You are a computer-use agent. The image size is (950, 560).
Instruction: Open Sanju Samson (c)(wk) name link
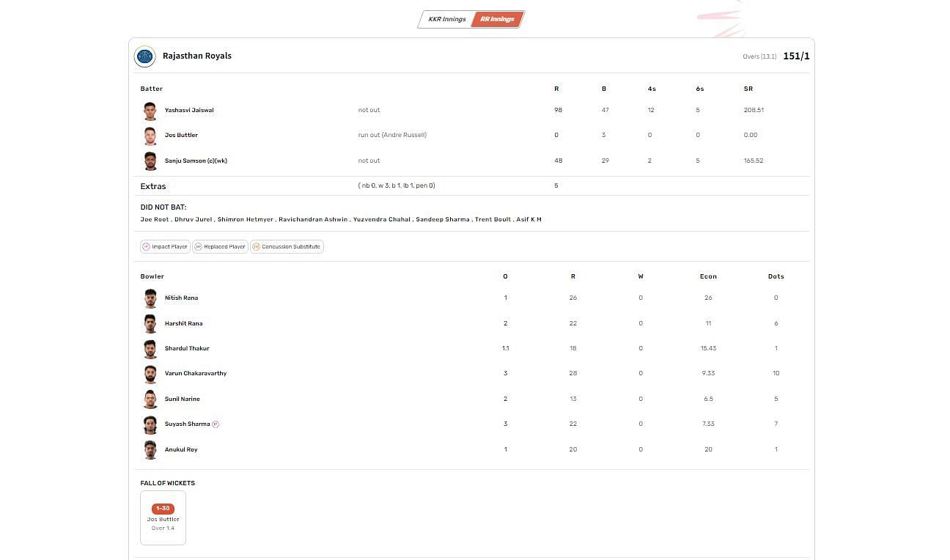[x=196, y=161]
